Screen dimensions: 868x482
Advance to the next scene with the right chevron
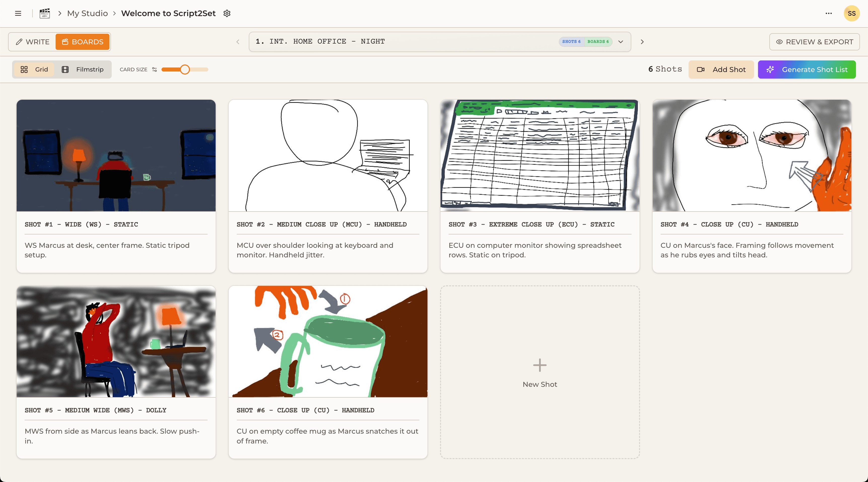tap(642, 42)
